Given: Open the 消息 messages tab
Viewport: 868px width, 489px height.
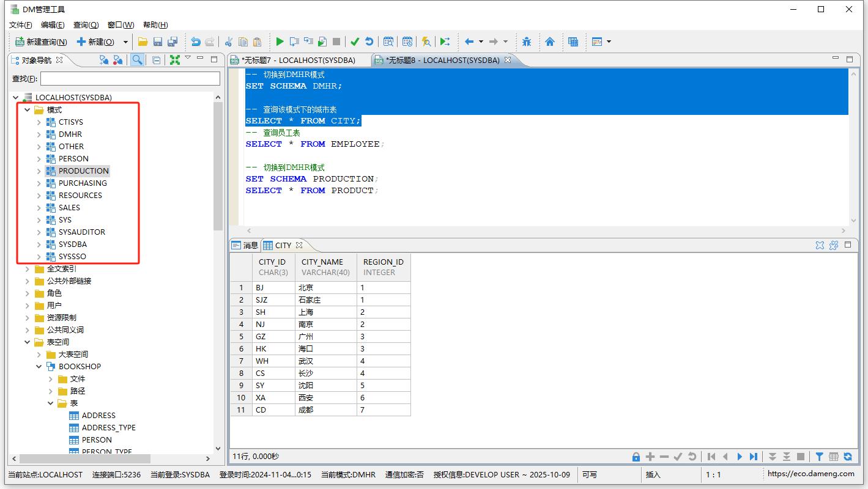Looking at the screenshot, I should pyautogui.click(x=245, y=245).
